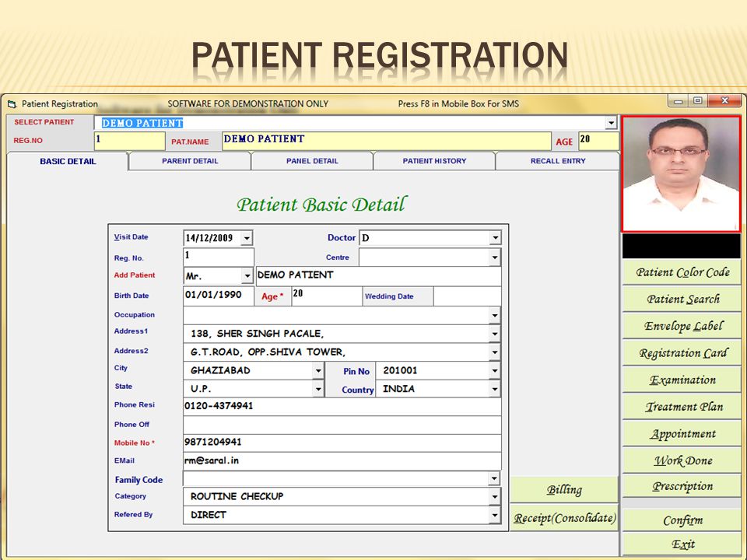747x560 pixels.
Task: Open the Country dropdown showing INDIA
Action: [x=495, y=389]
